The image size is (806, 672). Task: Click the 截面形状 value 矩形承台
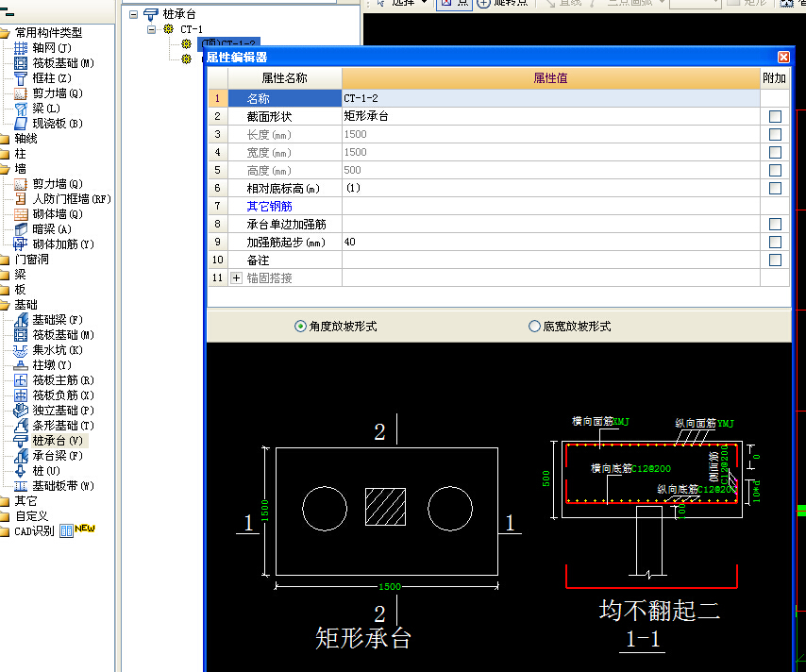[550, 116]
